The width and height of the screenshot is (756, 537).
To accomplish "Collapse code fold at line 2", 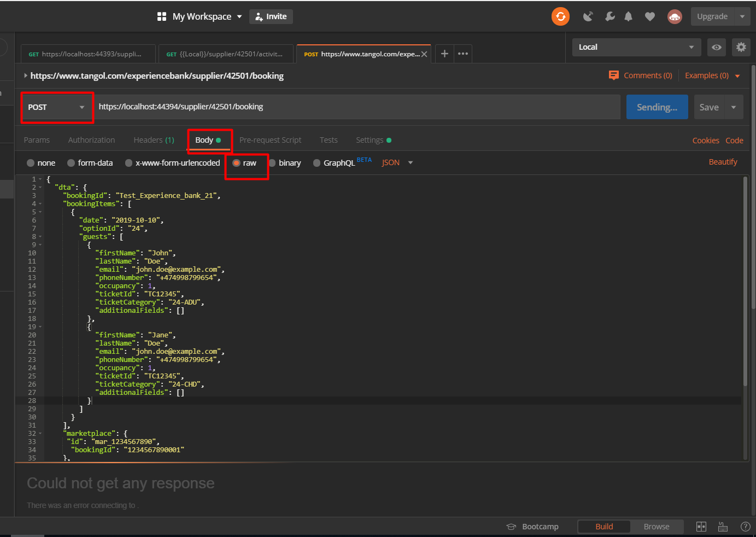I will coord(40,188).
